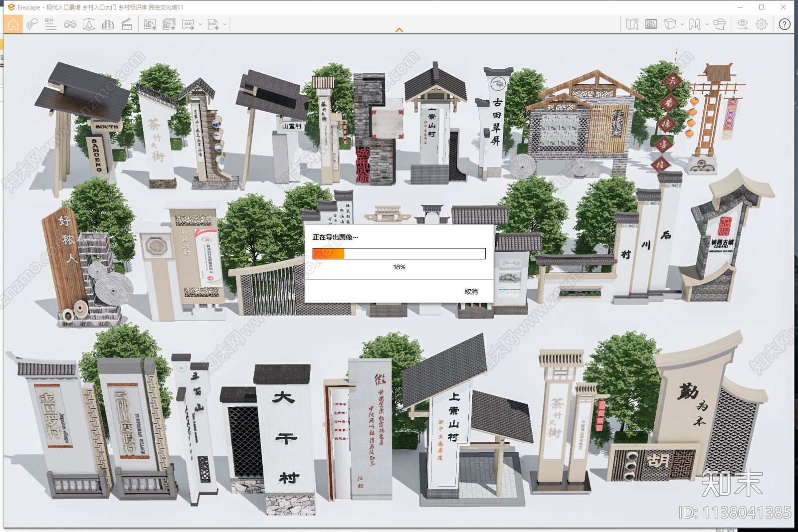Click the 360 panorama export icon
This screenshot has height=532, width=798.
point(188,24)
